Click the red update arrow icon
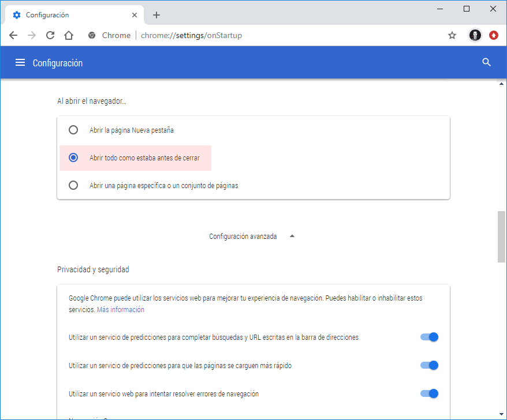Viewport: 507px width, 420px height. (494, 35)
